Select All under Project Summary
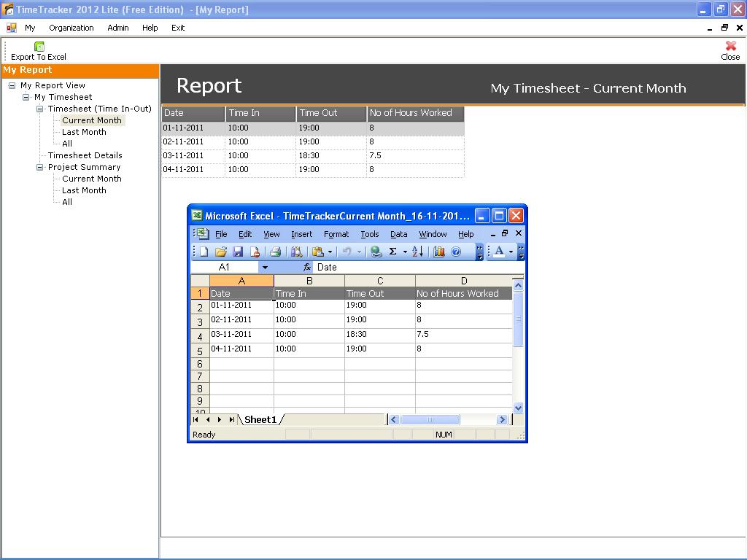The image size is (747, 560). pyautogui.click(x=67, y=202)
